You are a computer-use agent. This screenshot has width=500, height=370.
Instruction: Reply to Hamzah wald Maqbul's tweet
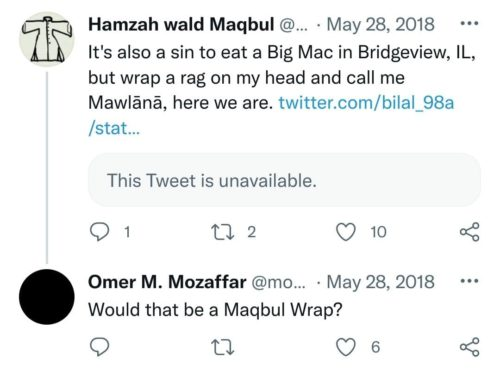coord(99,232)
